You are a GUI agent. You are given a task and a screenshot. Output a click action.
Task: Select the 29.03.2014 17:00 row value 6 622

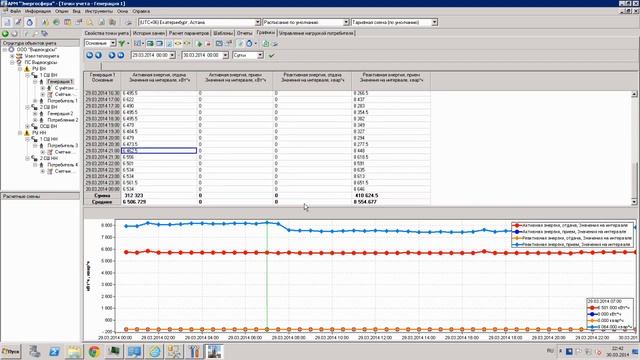159,99
